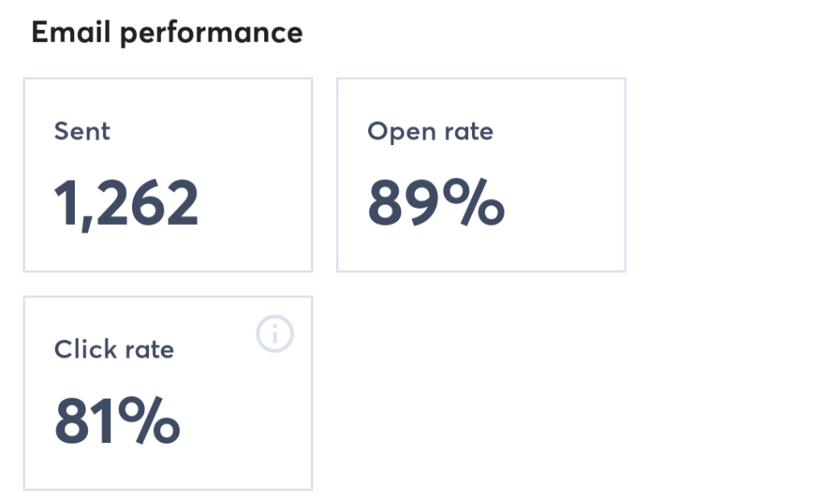The width and height of the screenshot is (825, 504).
Task: Click the Sent label
Action: [x=81, y=131]
